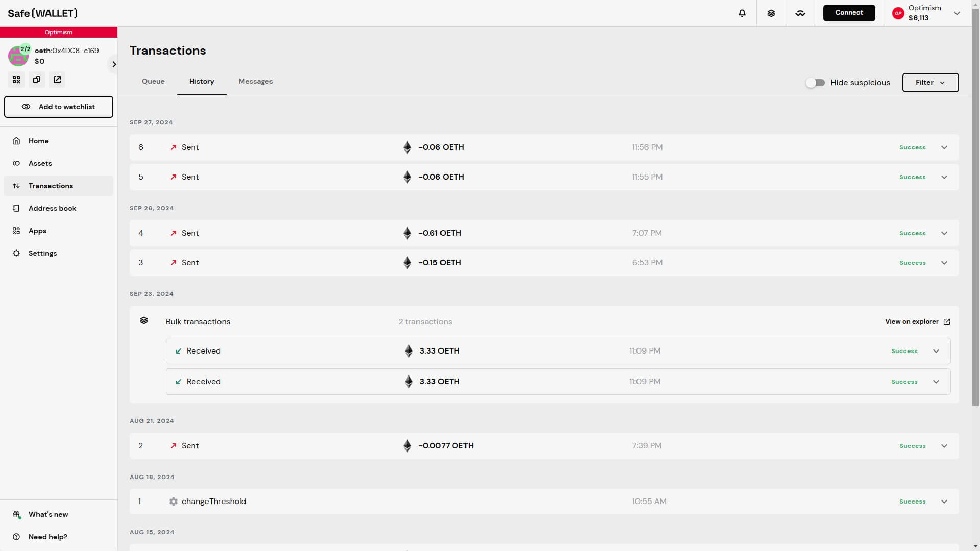Click the Safe account avatar
The image size is (980, 551).
coord(18,56)
